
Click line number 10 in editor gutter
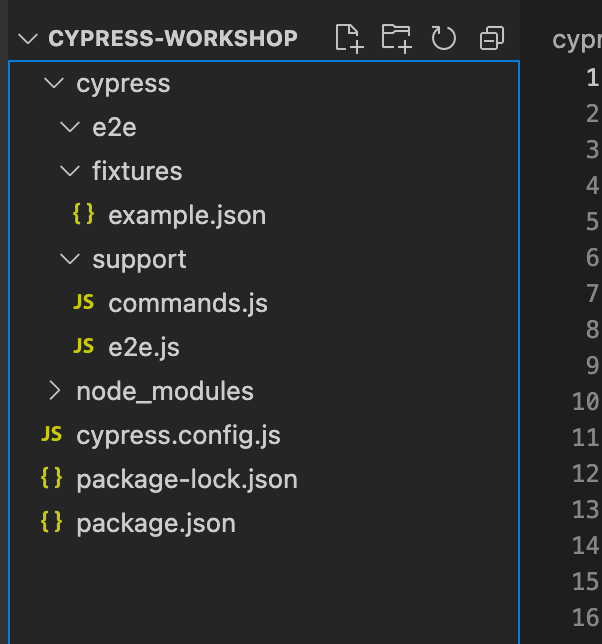tap(586, 401)
